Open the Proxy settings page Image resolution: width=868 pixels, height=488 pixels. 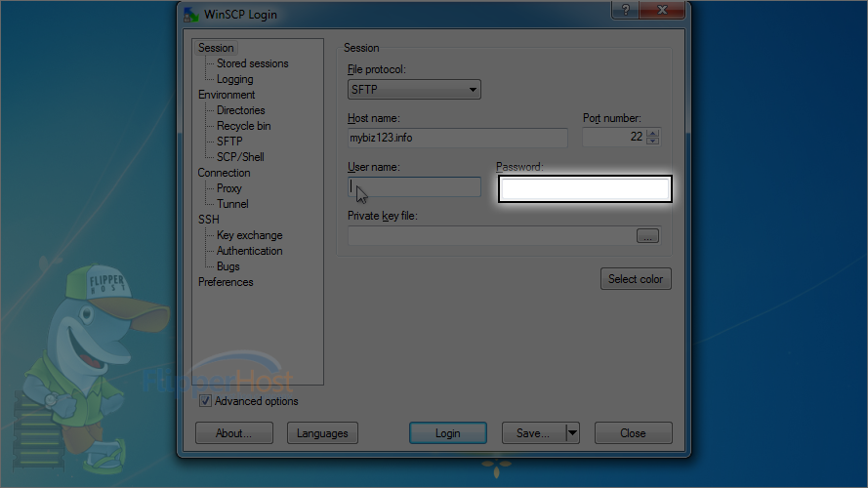[x=229, y=188]
